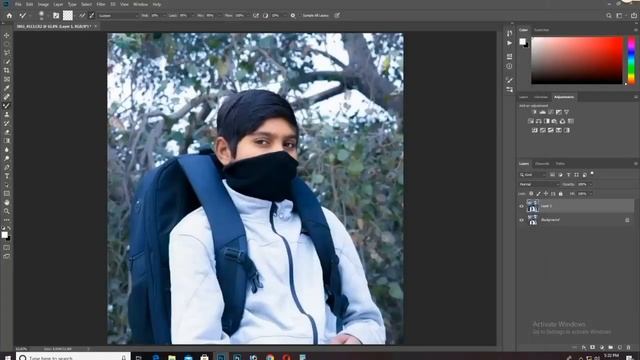Add a Levels adjustment
This screenshot has height=360, width=640.
tap(542, 112)
